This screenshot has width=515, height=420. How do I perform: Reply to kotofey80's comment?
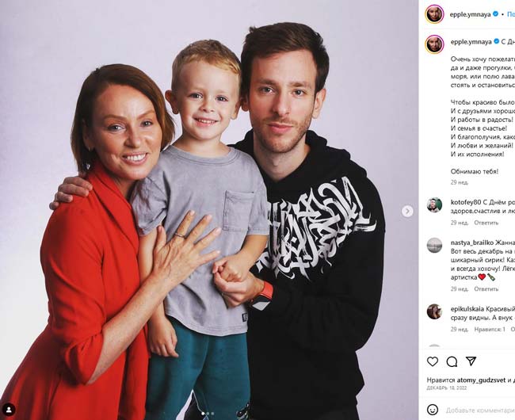[486, 223]
